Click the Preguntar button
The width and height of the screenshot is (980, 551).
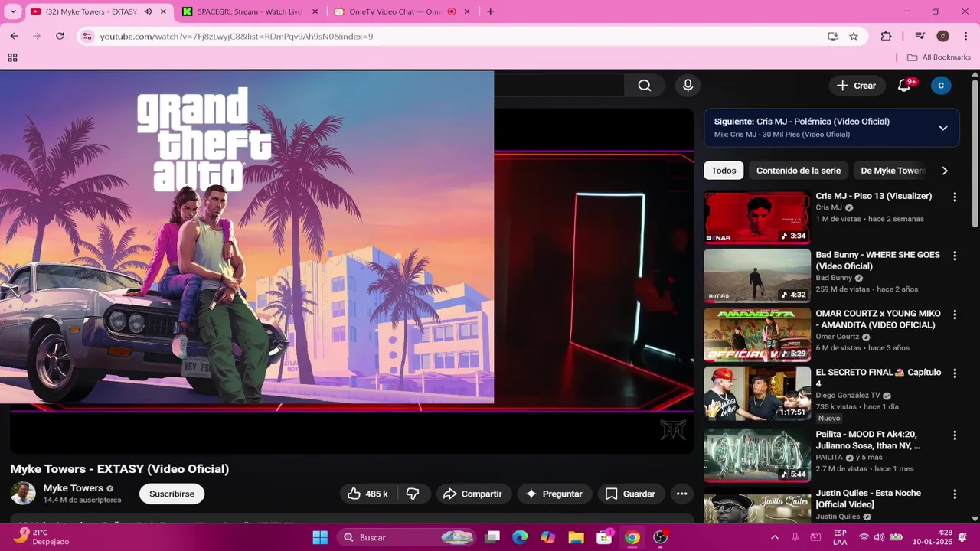pyautogui.click(x=554, y=494)
